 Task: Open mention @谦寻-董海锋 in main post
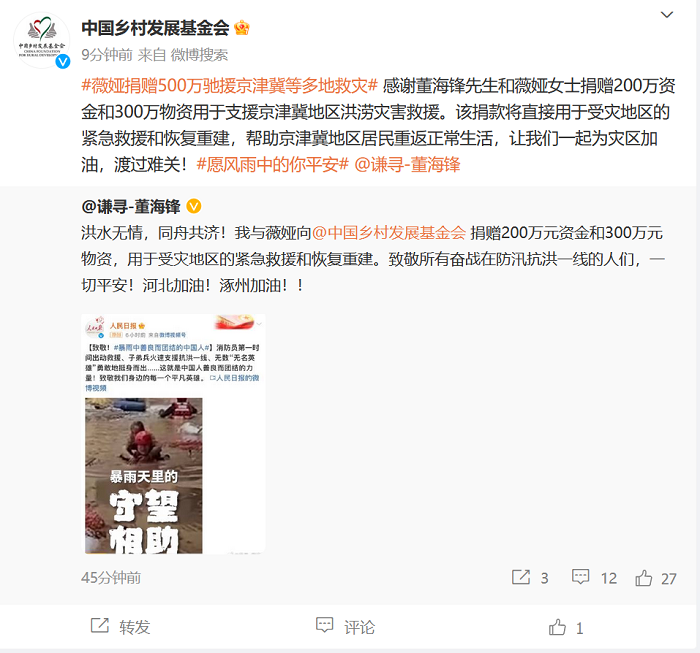(x=407, y=165)
